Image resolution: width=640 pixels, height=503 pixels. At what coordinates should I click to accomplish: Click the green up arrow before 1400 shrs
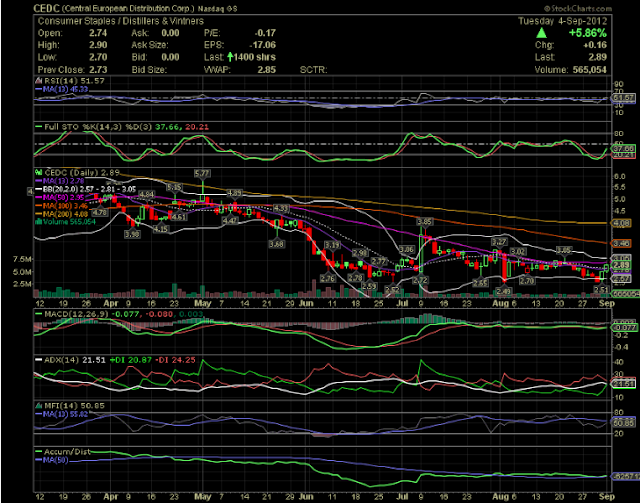(230, 57)
